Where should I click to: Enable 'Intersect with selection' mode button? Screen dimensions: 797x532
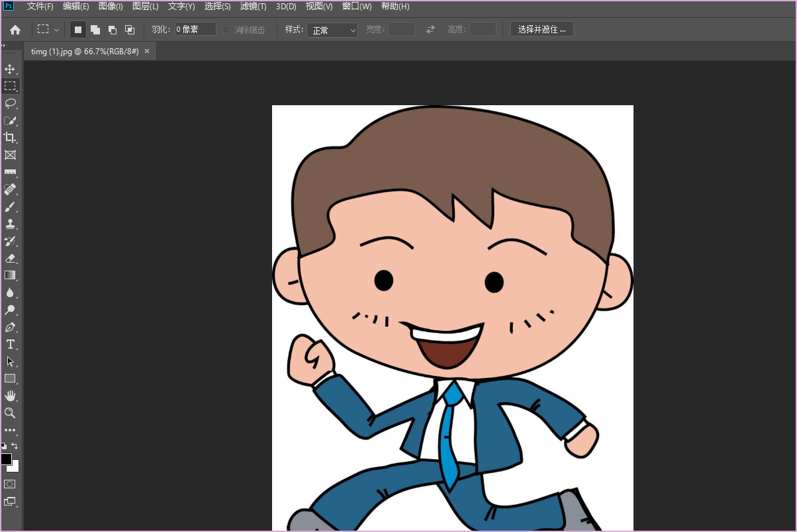130,30
